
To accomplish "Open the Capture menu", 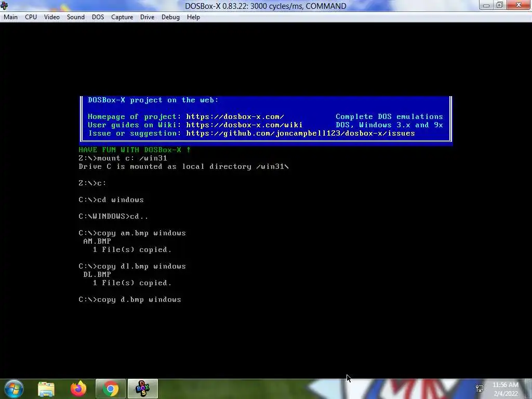I will (x=122, y=17).
